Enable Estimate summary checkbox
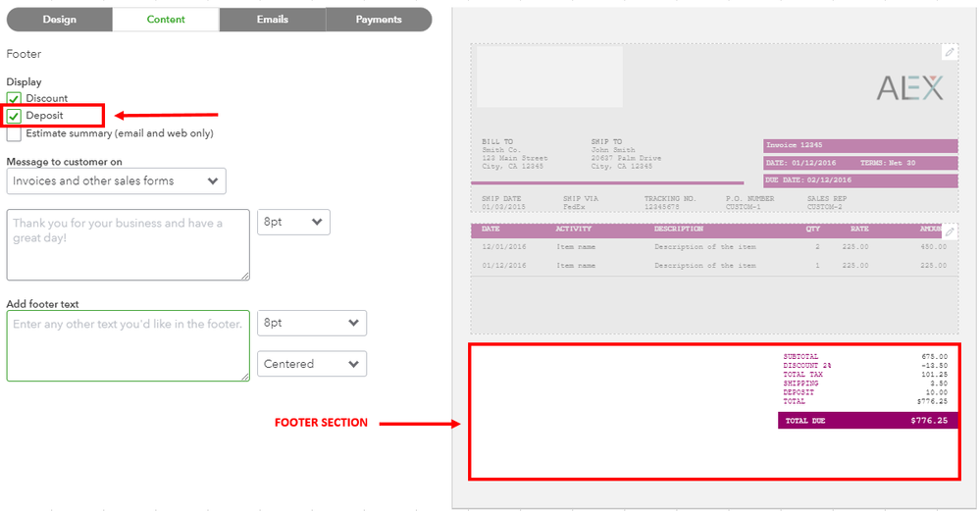The image size is (980, 511). 14,133
